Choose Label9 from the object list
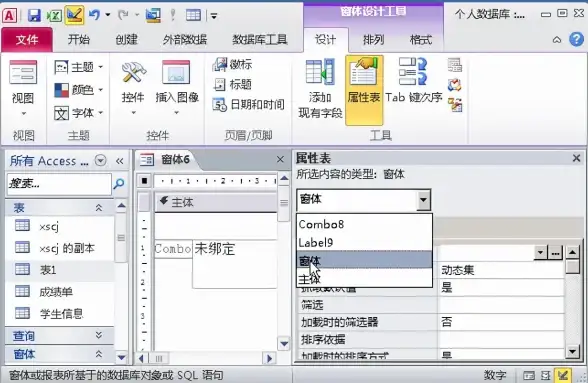The height and width of the screenshot is (383, 588). coord(364,242)
